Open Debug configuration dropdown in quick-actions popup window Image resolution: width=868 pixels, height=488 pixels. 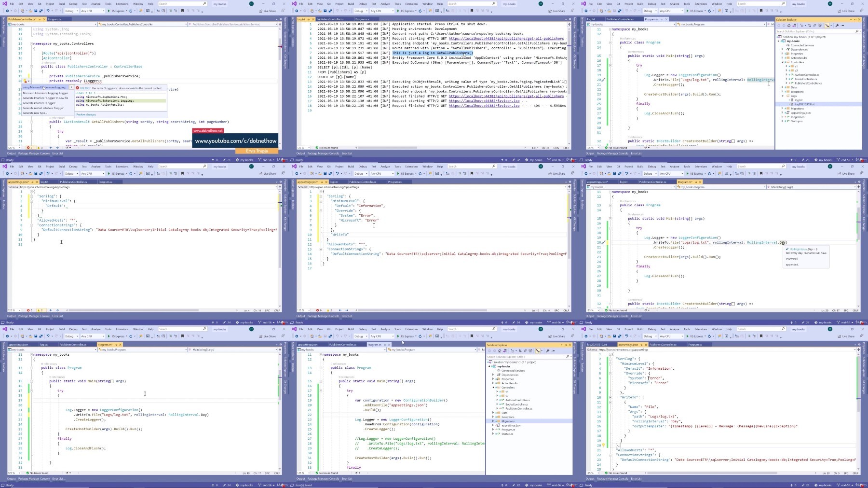click(x=71, y=11)
